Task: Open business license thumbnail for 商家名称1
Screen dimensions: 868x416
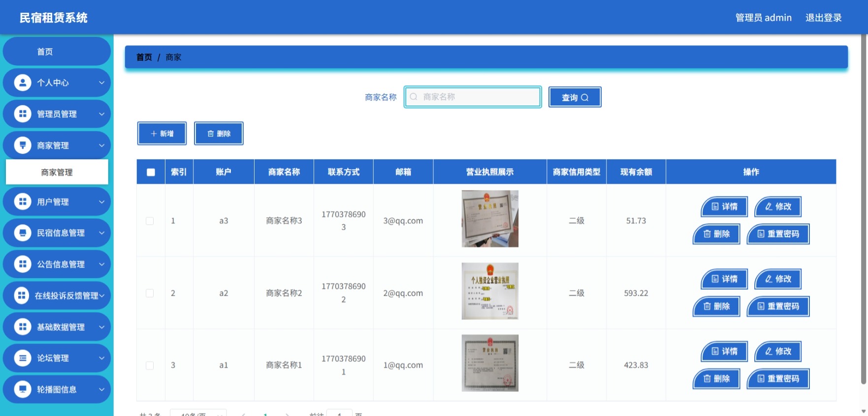Action: pyautogui.click(x=490, y=363)
